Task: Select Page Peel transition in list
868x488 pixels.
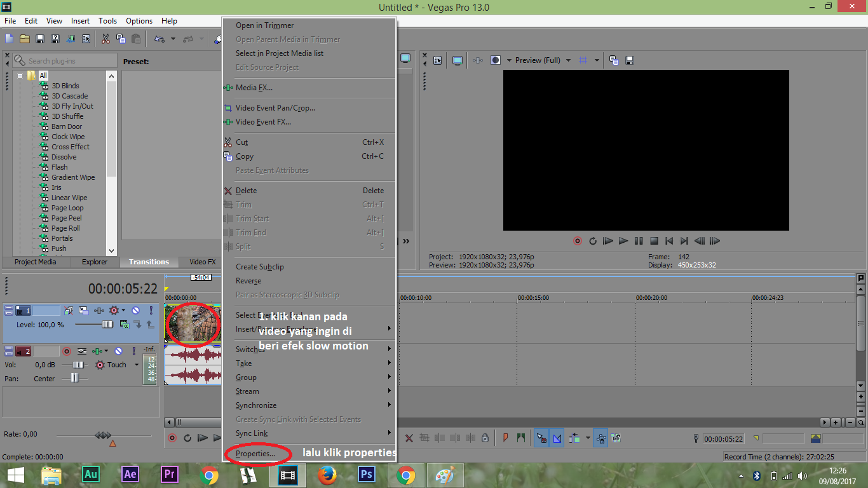Action: click(x=67, y=218)
